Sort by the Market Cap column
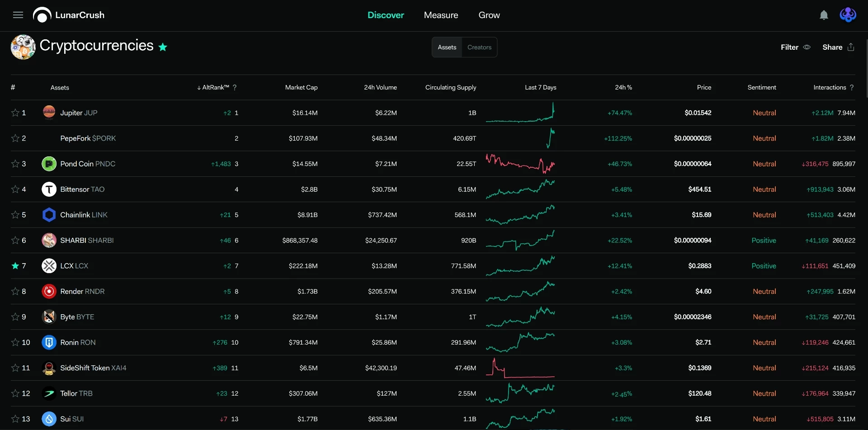The image size is (868, 430). 301,88
